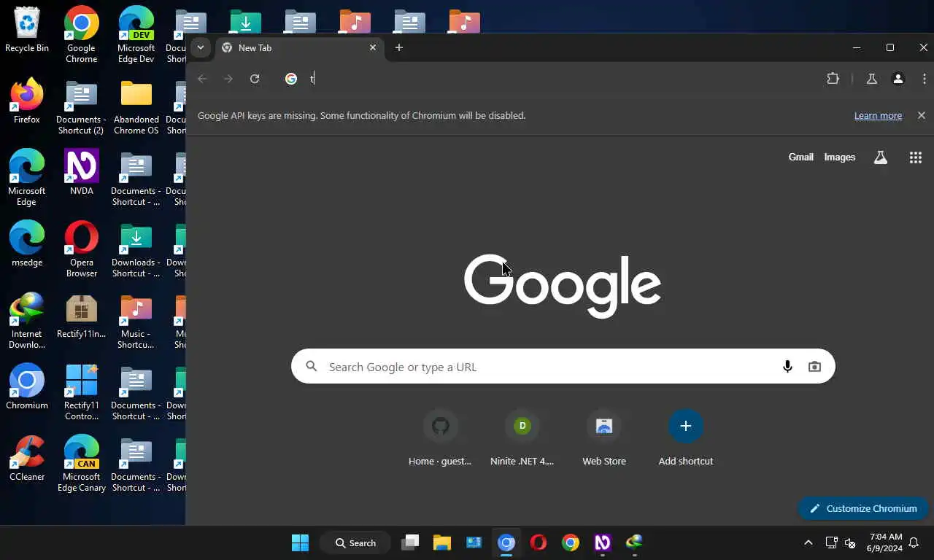This screenshot has width=934, height=560.
Task: Select Firefox desktop icon
Action: point(27,101)
